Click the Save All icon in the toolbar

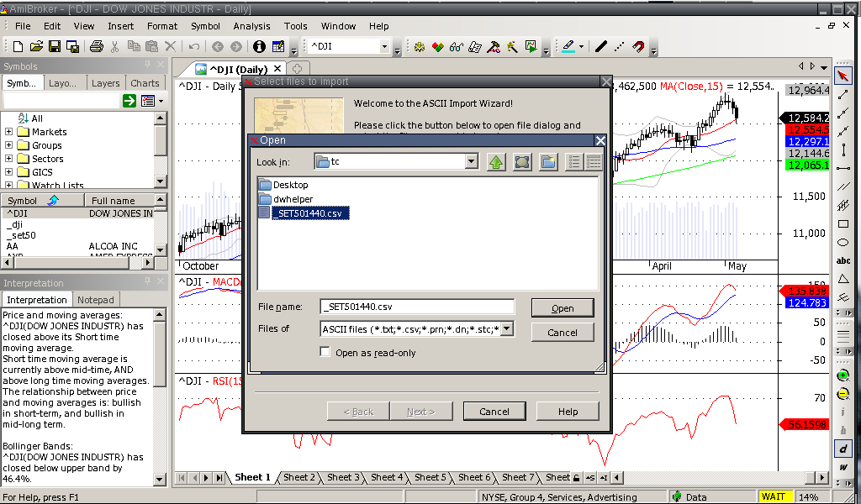[x=72, y=46]
